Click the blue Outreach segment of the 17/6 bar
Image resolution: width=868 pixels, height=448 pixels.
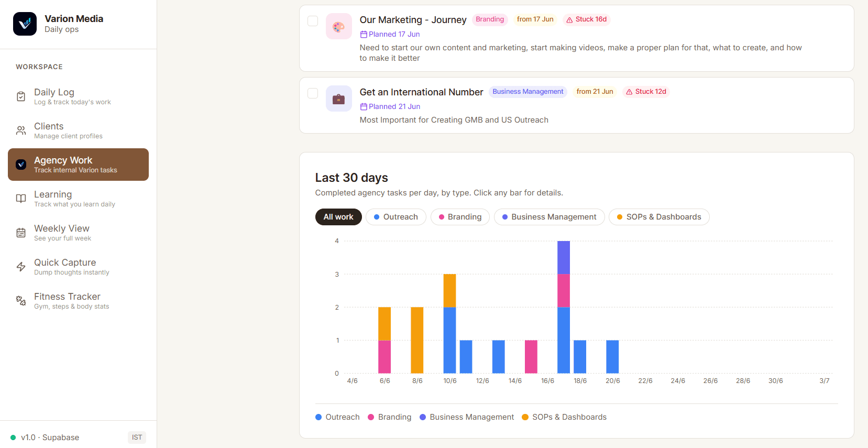pyautogui.click(x=564, y=341)
